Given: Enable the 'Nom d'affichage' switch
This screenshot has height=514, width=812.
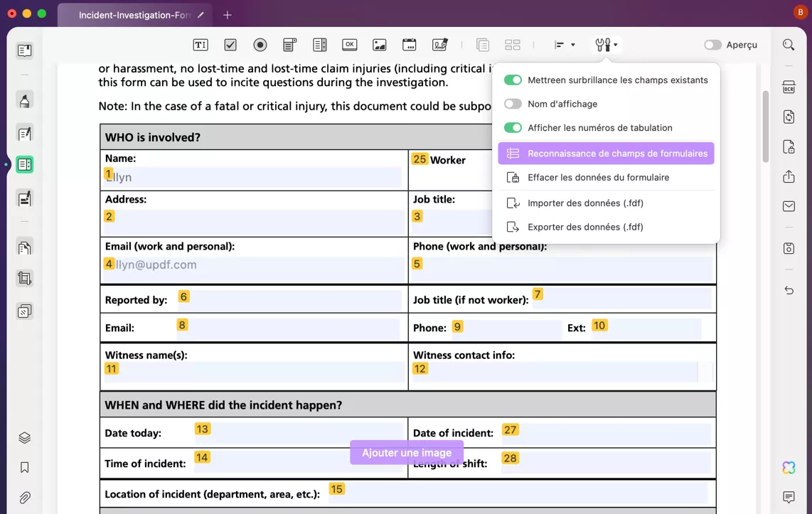Looking at the screenshot, I should [x=513, y=104].
